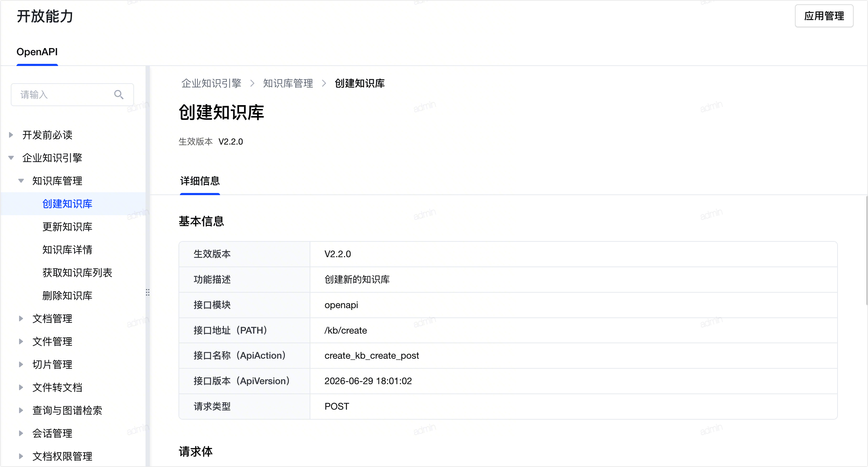Click the openapi module value
Viewport: 868px width, 467px height.
tap(341, 305)
